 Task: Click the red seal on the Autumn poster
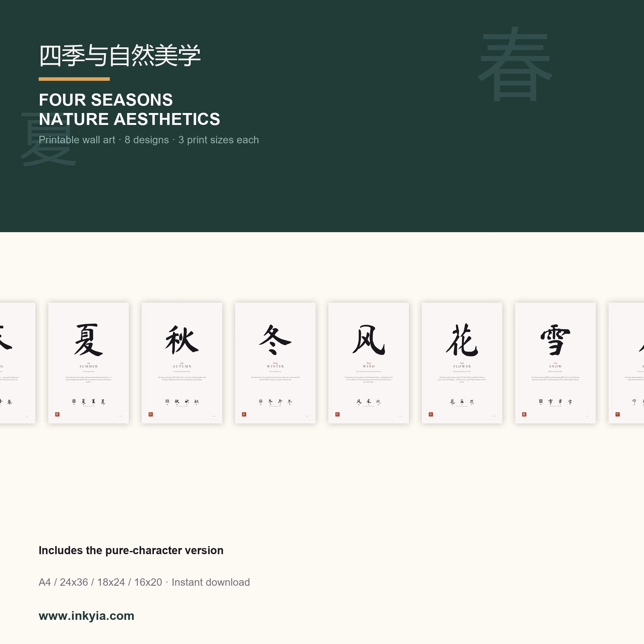[151, 414]
